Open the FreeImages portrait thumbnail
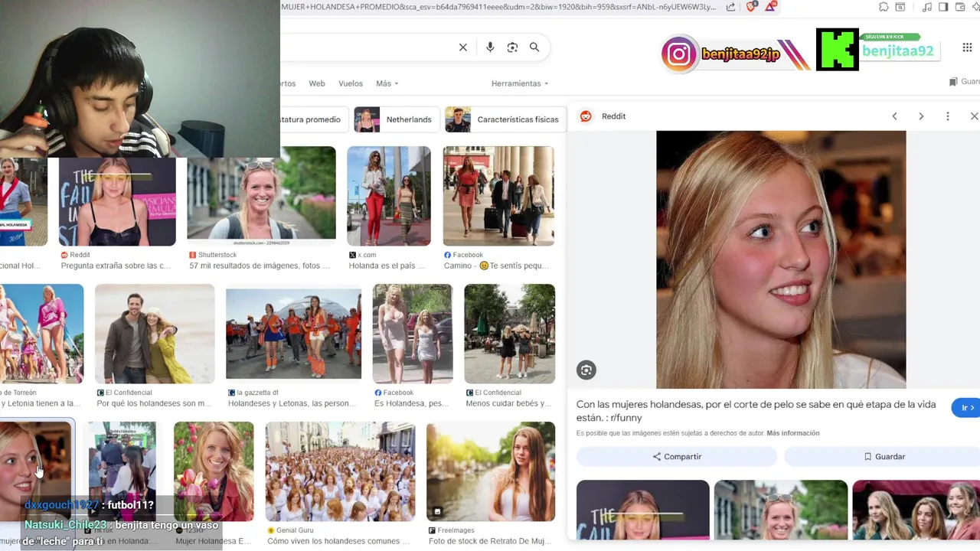This screenshot has height=551, width=980. pyautogui.click(x=491, y=471)
